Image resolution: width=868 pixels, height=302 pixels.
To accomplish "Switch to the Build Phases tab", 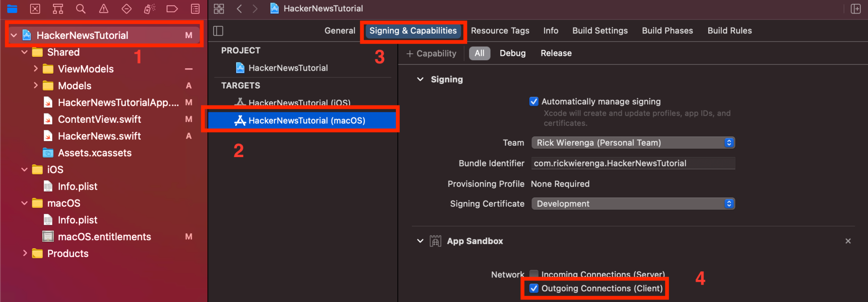I will pyautogui.click(x=667, y=31).
